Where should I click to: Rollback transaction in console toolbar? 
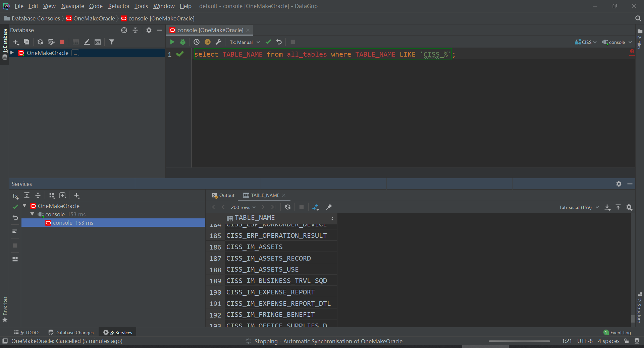pyautogui.click(x=279, y=42)
